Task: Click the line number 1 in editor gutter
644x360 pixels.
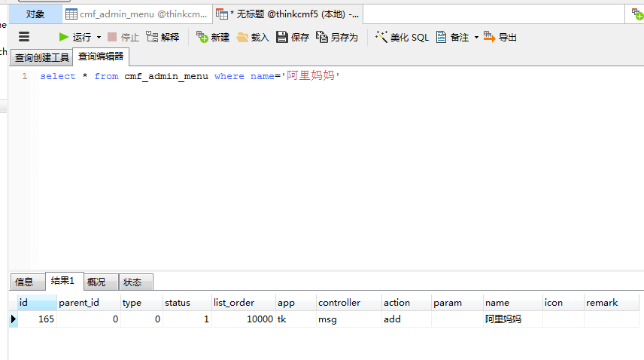Action: (25, 76)
